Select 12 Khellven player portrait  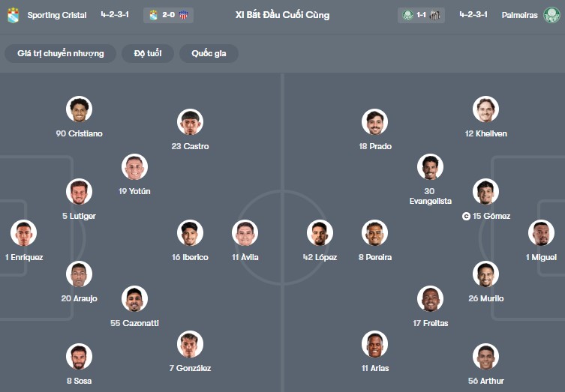pos(485,109)
